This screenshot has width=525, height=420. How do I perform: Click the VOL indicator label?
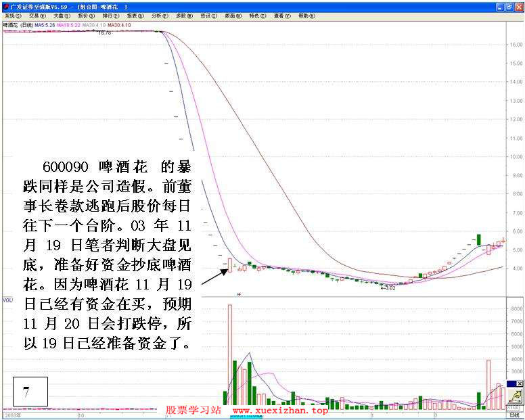[x=7, y=300]
